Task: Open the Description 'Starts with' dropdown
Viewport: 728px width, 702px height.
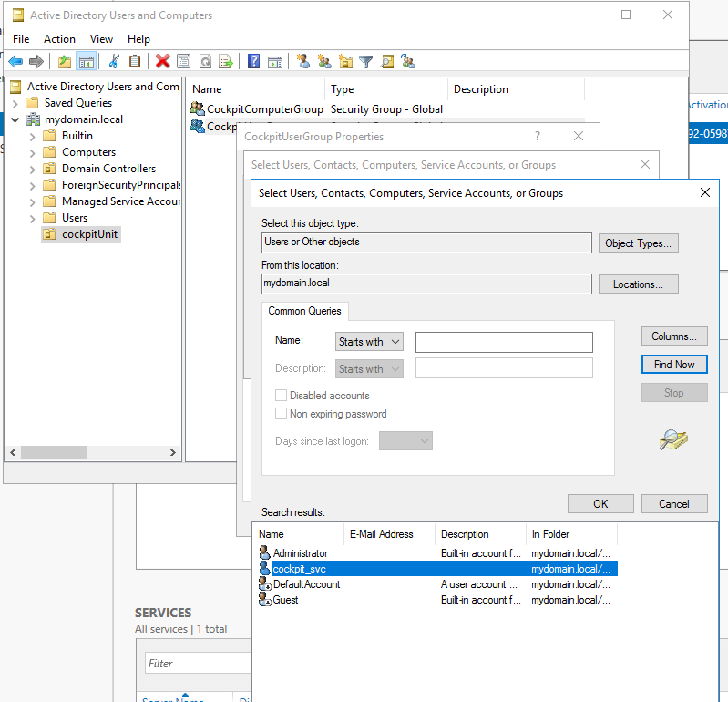Action: (x=369, y=369)
